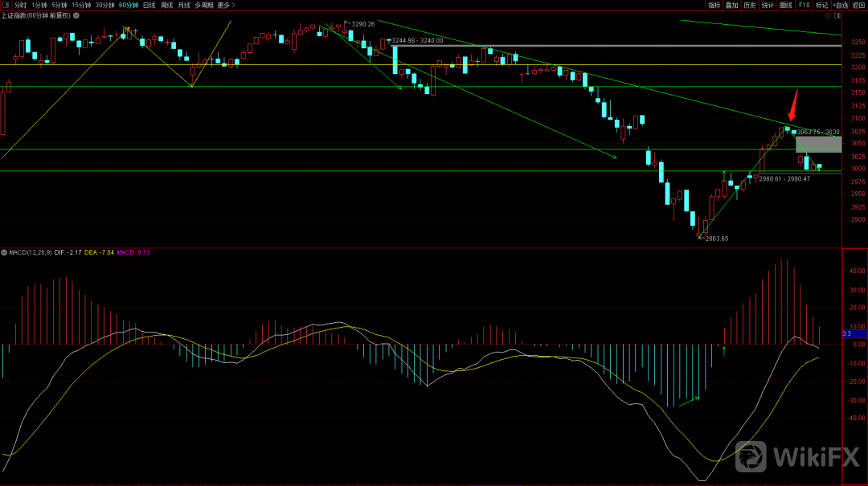Open the F10 company info
Viewport: 868px width, 486px height.
(805, 5)
